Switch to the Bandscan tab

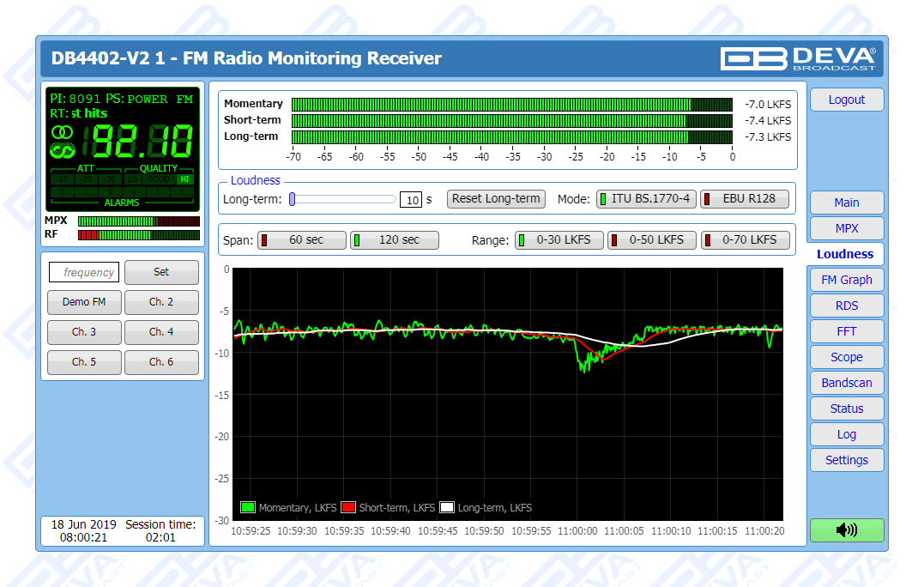click(846, 383)
